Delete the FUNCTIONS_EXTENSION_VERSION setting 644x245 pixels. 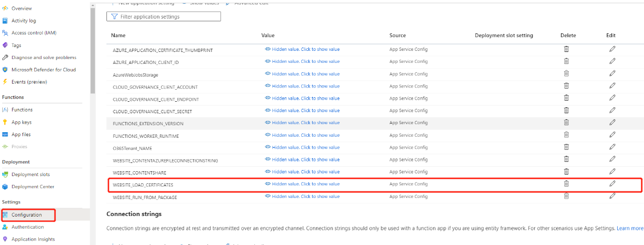click(x=566, y=122)
